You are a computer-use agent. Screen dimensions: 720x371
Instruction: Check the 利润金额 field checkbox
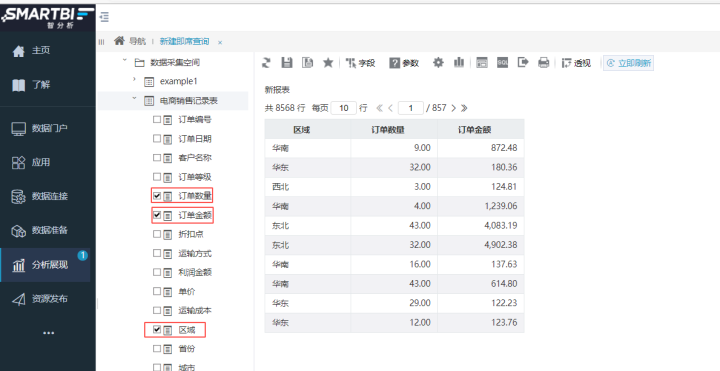point(157,272)
